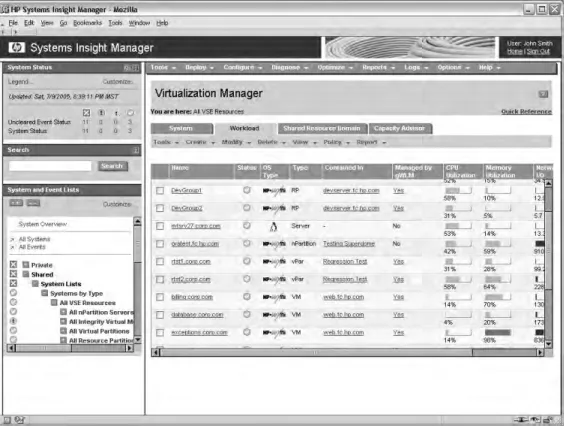Click into the Search text field
The image size is (566, 426).
tap(51, 166)
